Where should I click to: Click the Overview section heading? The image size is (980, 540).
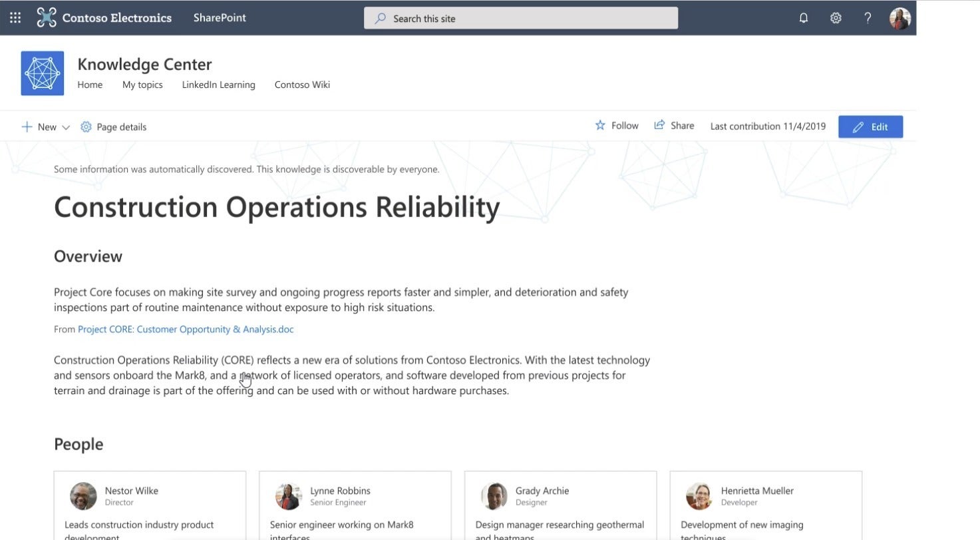88,256
